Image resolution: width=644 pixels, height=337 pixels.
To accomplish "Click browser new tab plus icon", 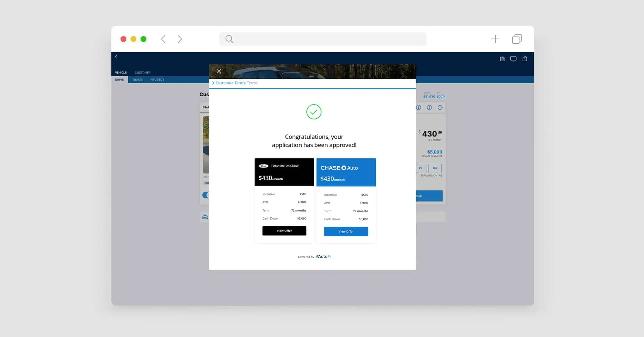I will (x=495, y=39).
